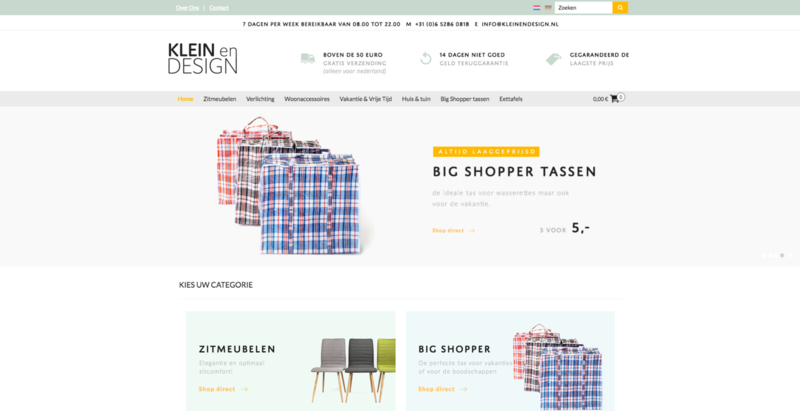Screen dimensions: 800x411
Task: Open the shopping cart icon
Action: pos(614,99)
